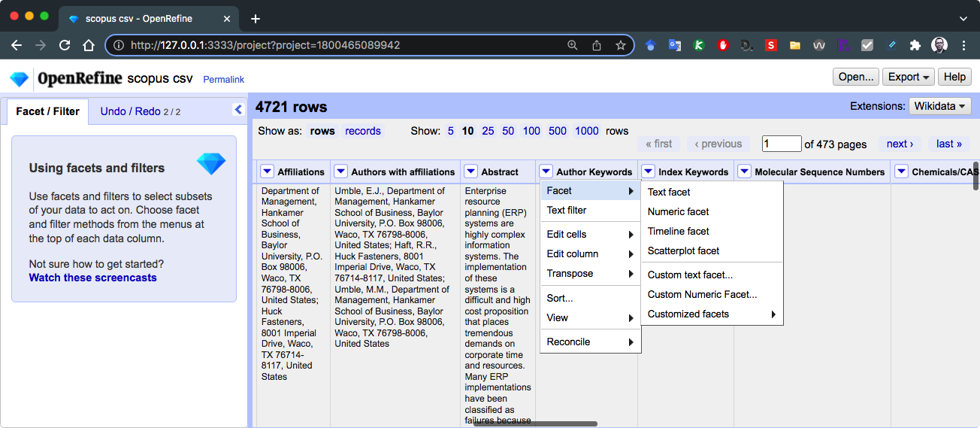The image size is (980, 428).
Task: Open the extensions puzzle piece menu
Action: click(915, 45)
